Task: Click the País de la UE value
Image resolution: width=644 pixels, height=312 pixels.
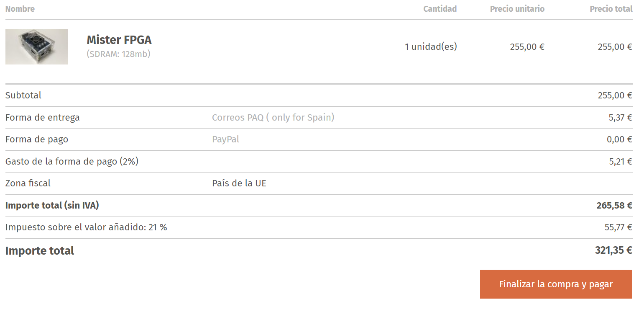Action: point(239,183)
